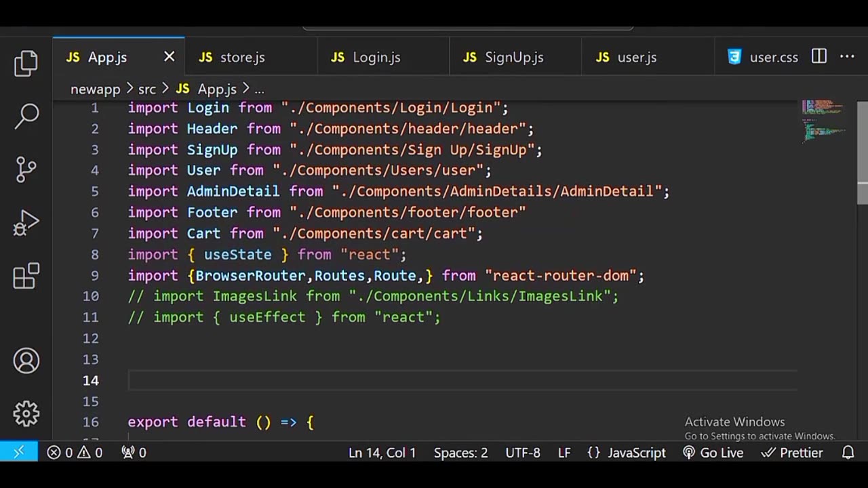The image size is (868, 488).
Task: Click the remote window indicator in status bar
Action: click(19, 452)
